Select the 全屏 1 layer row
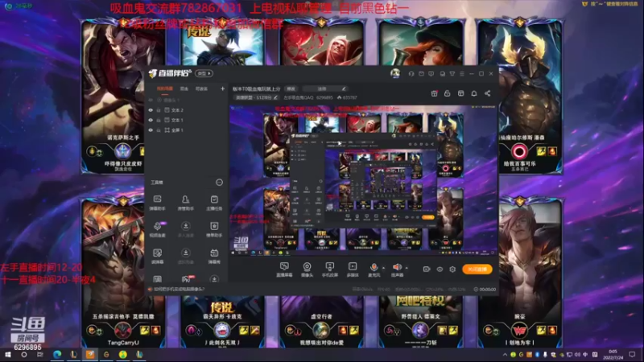 pyautogui.click(x=187, y=130)
